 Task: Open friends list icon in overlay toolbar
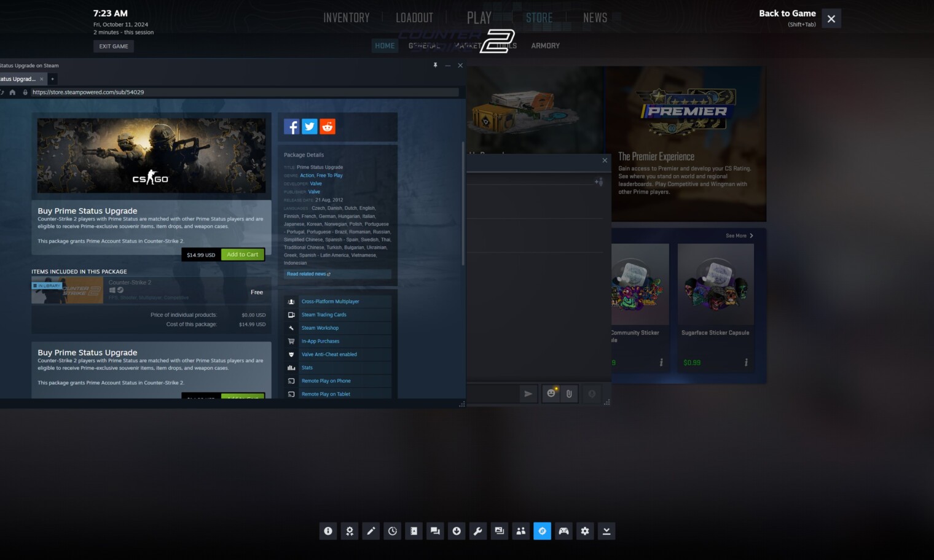[x=520, y=531]
